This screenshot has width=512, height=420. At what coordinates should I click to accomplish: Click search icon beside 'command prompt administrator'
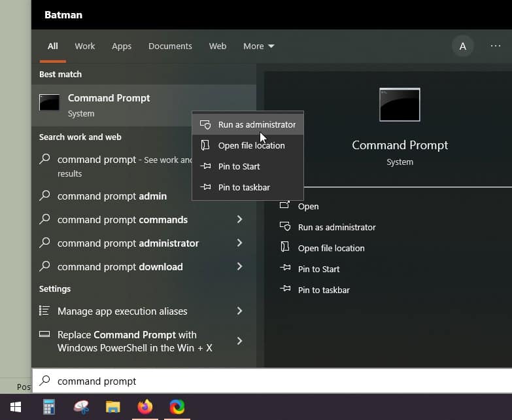(44, 242)
